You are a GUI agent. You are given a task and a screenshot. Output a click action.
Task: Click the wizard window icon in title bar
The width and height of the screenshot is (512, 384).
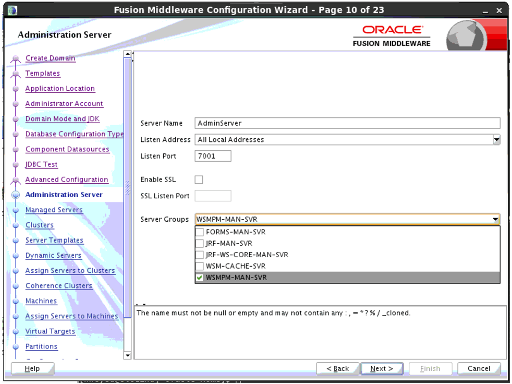(13, 10)
